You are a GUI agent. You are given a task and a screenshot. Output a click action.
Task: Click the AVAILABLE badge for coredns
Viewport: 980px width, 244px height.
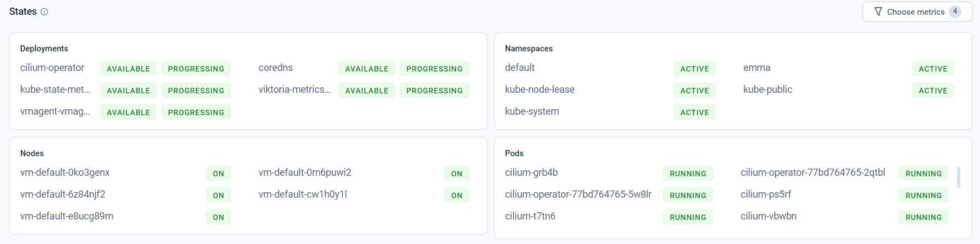click(x=367, y=69)
